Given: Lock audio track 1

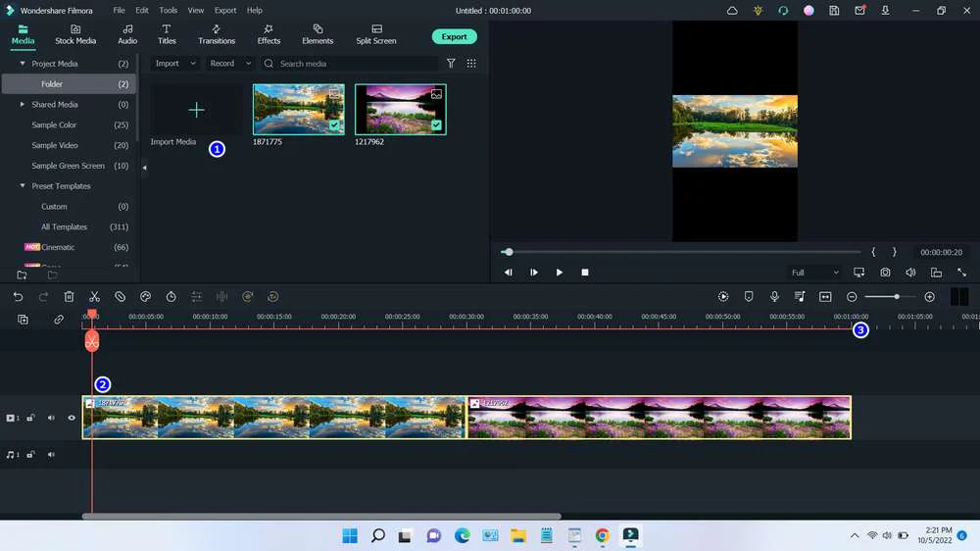Looking at the screenshot, I should (x=30, y=455).
